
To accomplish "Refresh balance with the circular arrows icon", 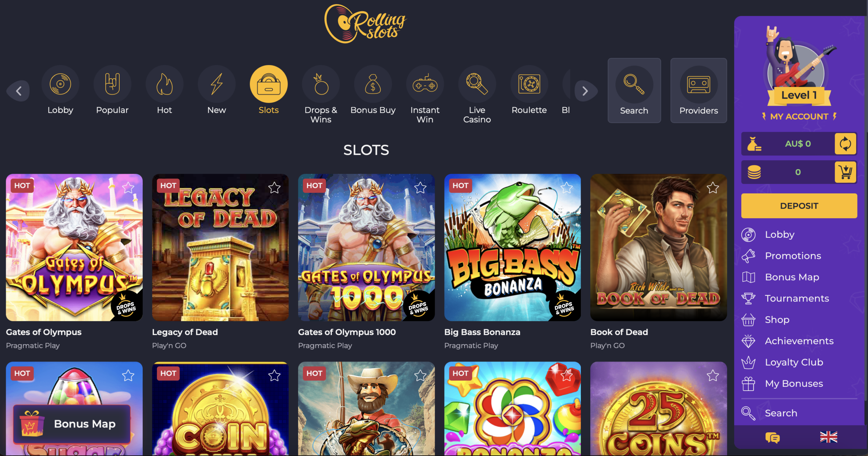I will [x=845, y=144].
